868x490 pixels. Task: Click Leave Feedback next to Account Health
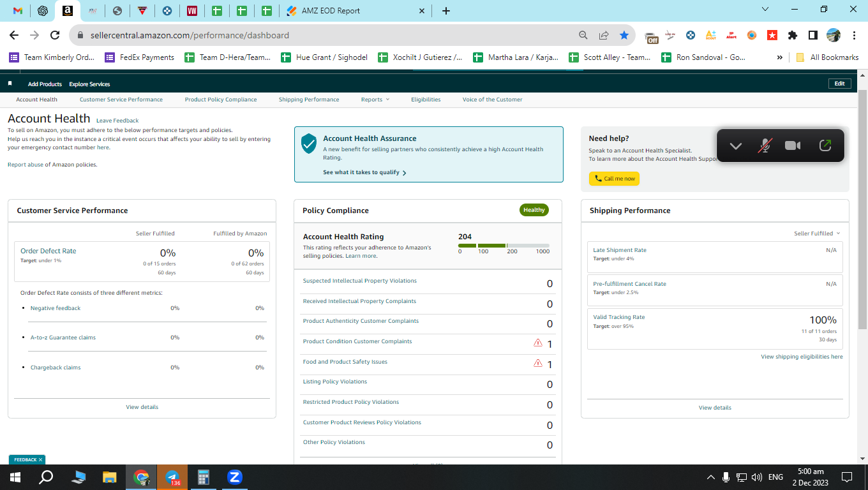click(x=117, y=121)
